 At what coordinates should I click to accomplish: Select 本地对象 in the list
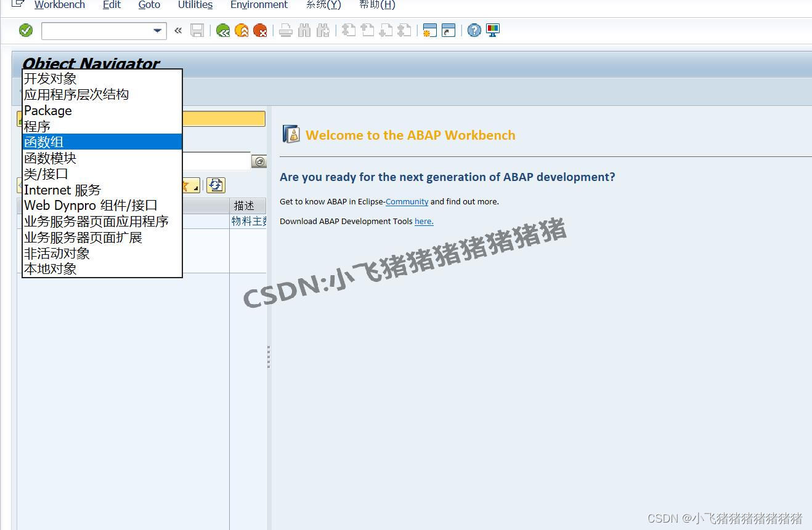pyautogui.click(x=102, y=269)
